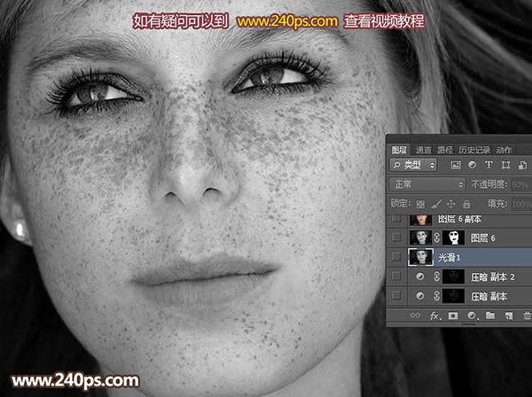Image resolution: width=532 pixels, height=397 pixels.
Task: Switch to the 图层 tab
Action: 399,150
